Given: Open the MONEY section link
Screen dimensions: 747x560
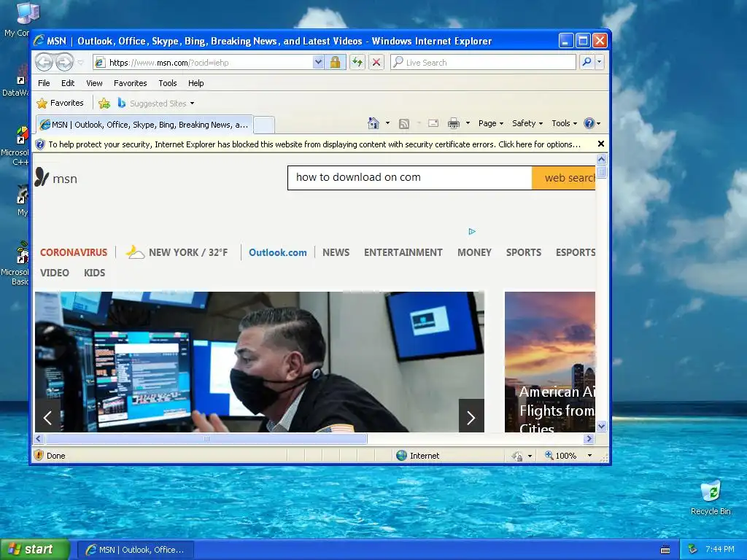Looking at the screenshot, I should point(474,252).
